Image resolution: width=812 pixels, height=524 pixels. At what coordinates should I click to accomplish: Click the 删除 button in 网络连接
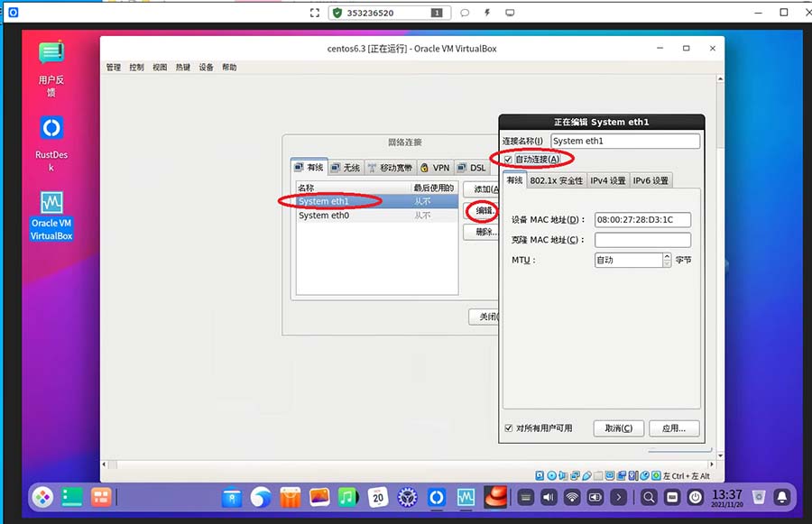point(481,232)
